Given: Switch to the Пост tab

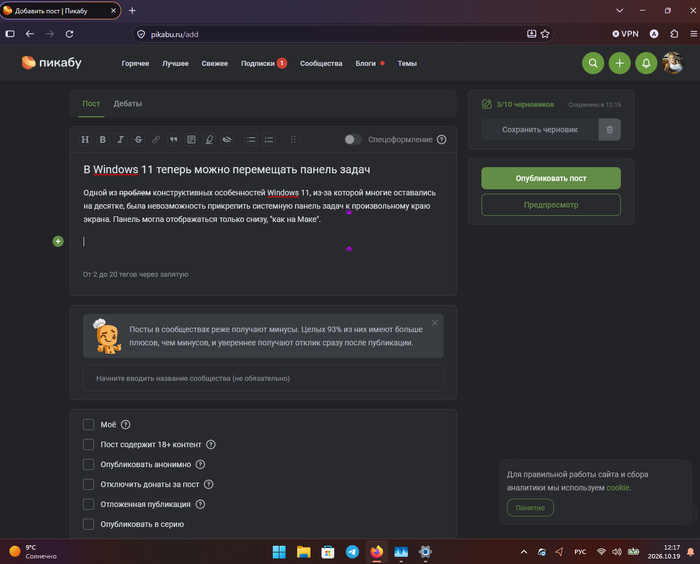Looking at the screenshot, I should (91, 104).
